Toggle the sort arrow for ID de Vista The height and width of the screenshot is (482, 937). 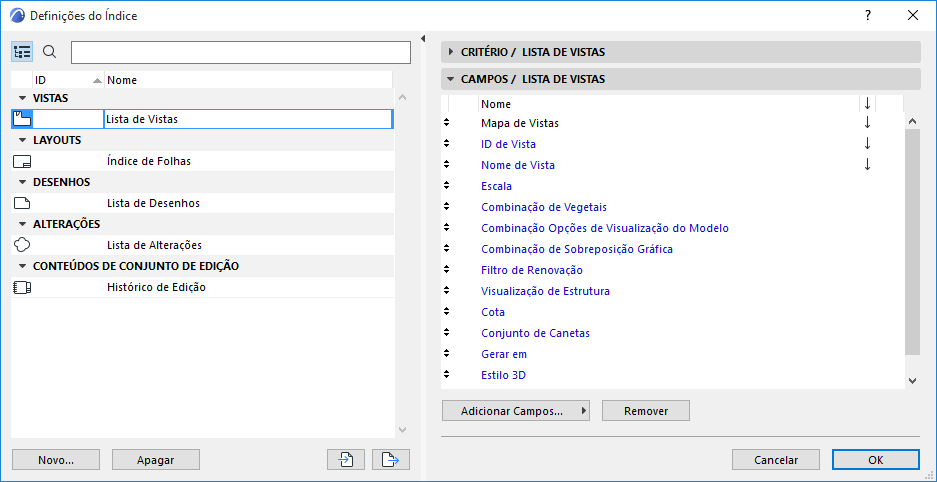click(867, 144)
